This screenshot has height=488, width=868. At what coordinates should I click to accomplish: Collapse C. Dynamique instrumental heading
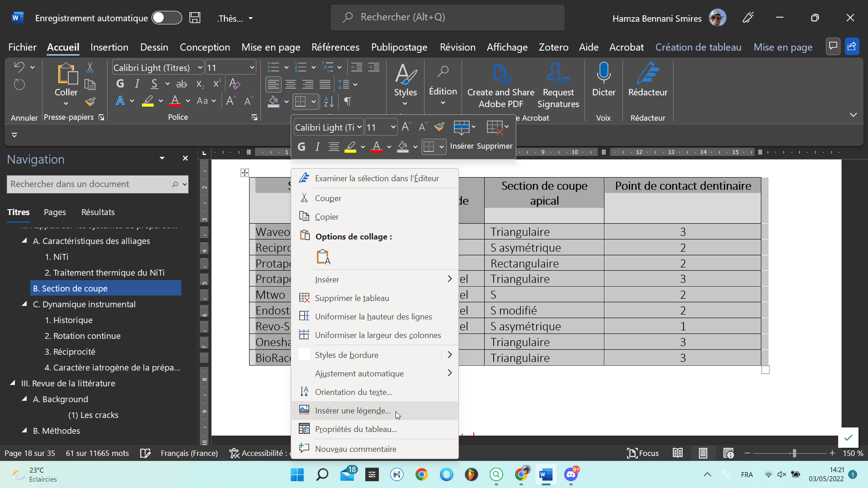point(24,304)
